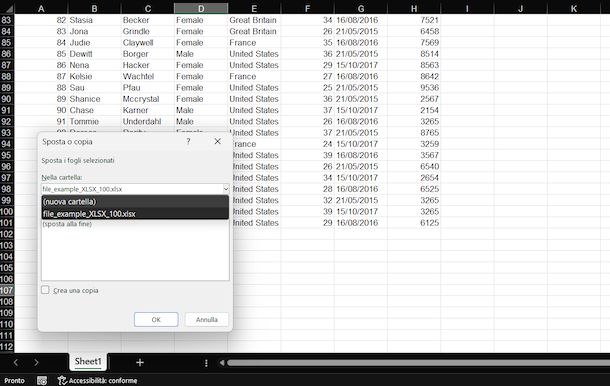Click the help question mark in the dialog
This screenshot has width=610, height=386.
coord(188,141)
